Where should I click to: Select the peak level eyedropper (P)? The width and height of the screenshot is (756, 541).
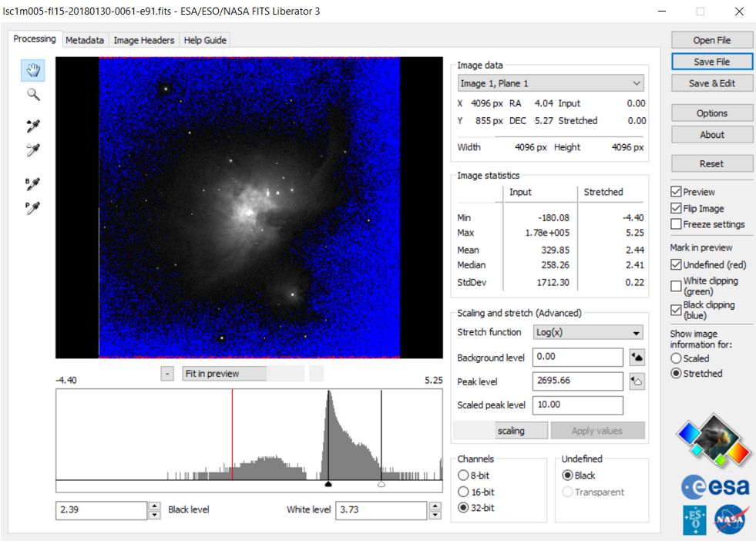(32, 207)
